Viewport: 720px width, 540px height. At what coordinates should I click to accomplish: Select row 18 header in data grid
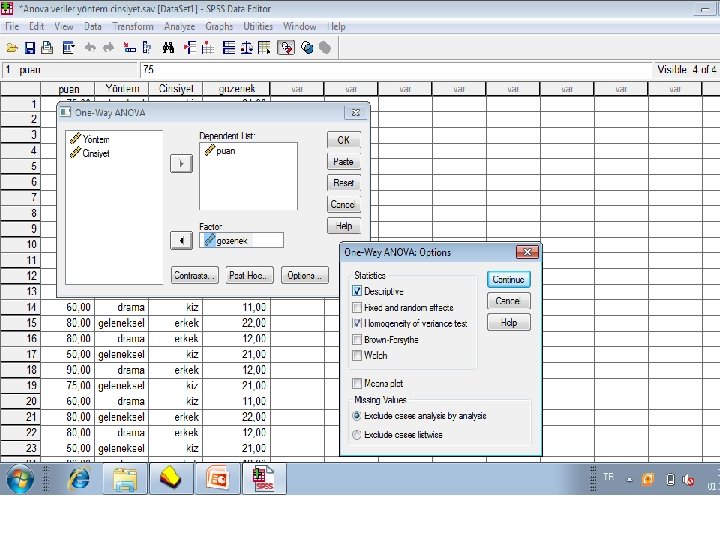(21, 370)
